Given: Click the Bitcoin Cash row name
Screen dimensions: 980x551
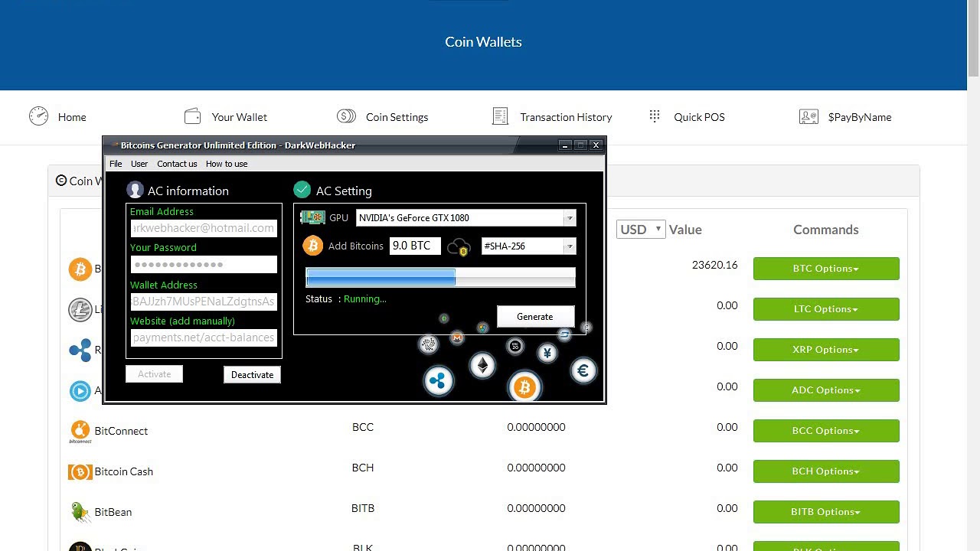Looking at the screenshot, I should [124, 471].
